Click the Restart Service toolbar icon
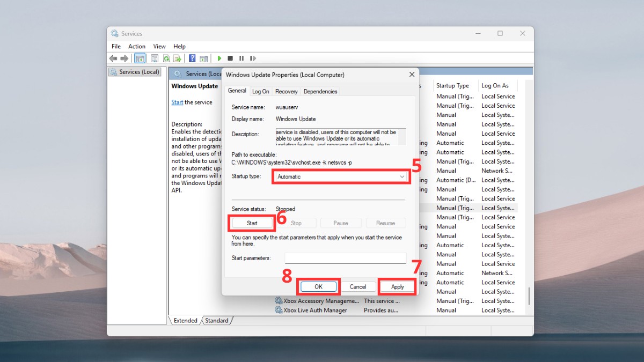644x362 pixels. tap(253, 58)
